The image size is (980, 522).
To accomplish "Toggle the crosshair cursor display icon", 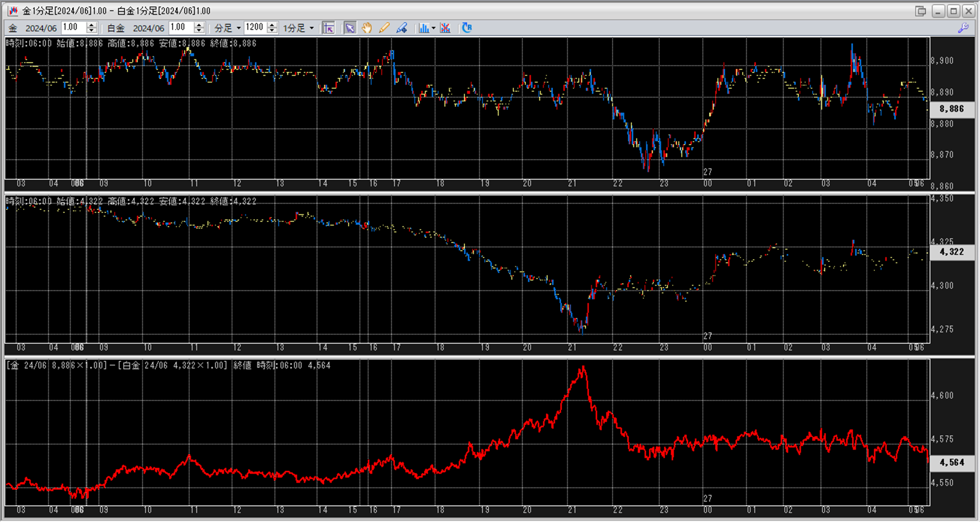I will tap(329, 28).
